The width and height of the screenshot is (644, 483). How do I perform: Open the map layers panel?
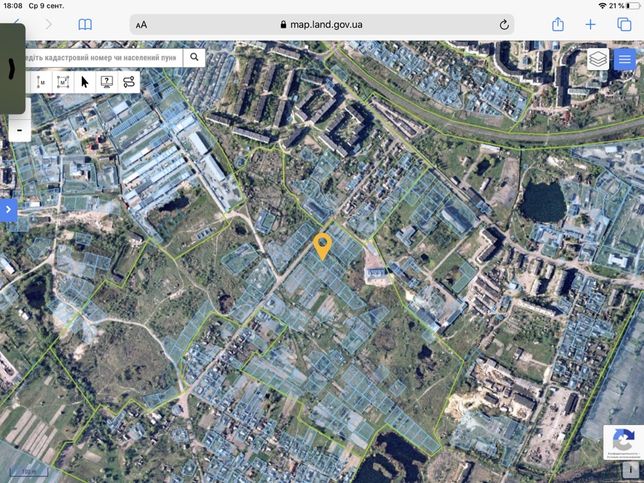click(x=598, y=59)
